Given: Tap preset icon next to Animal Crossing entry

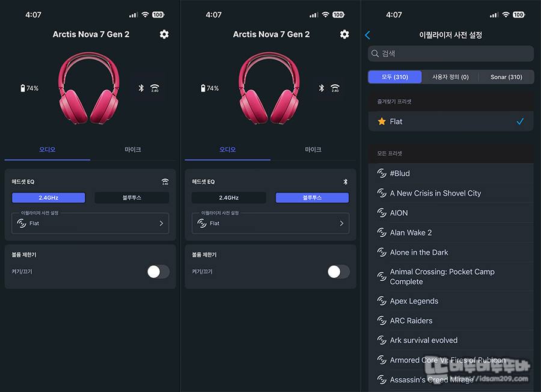Looking at the screenshot, I should point(382,277).
